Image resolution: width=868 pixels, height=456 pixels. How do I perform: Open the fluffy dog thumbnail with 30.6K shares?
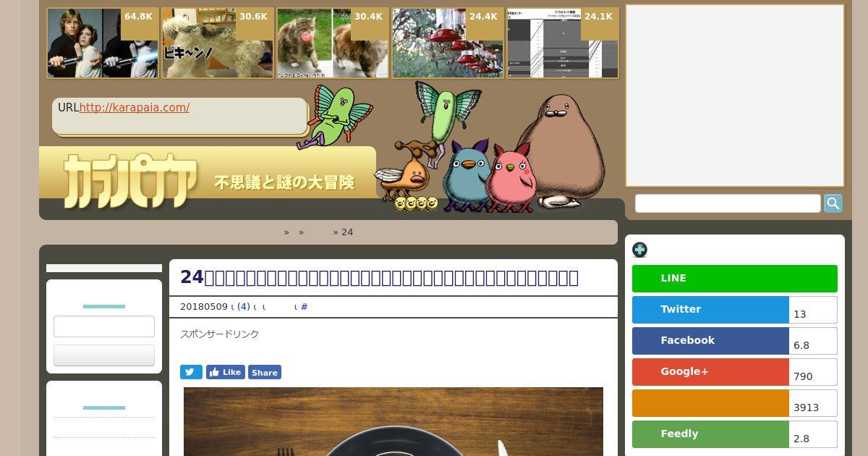(218, 43)
